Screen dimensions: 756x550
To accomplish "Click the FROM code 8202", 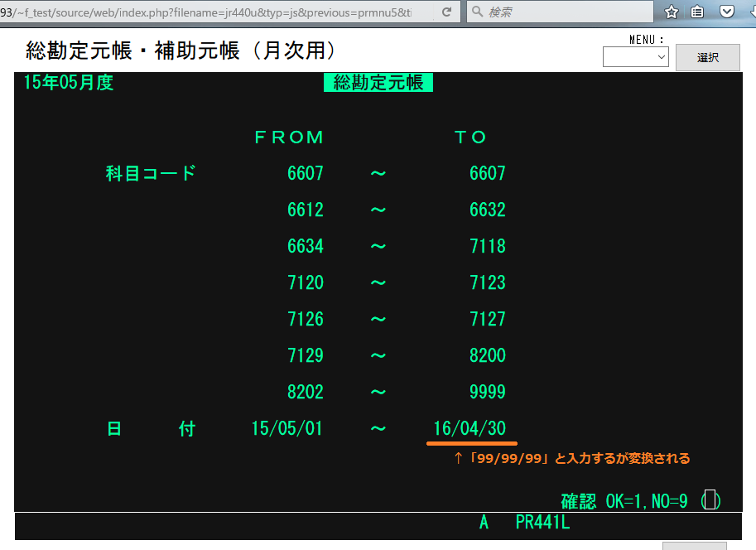I will pos(306,392).
